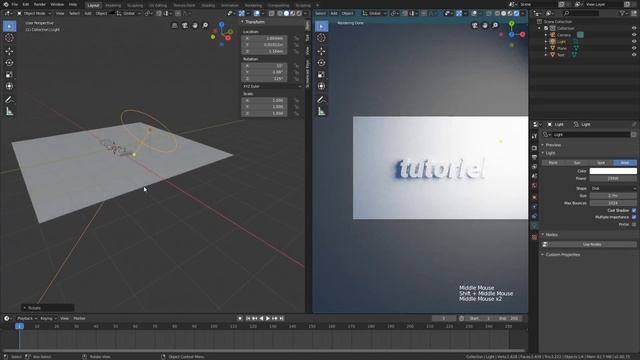Select the Move tool in right viewport

click(321, 51)
